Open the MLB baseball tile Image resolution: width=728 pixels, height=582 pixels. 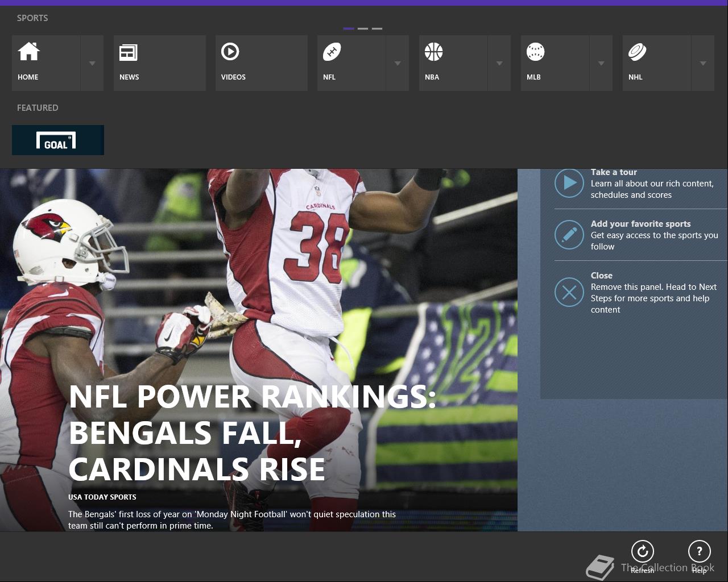coord(555,63)
